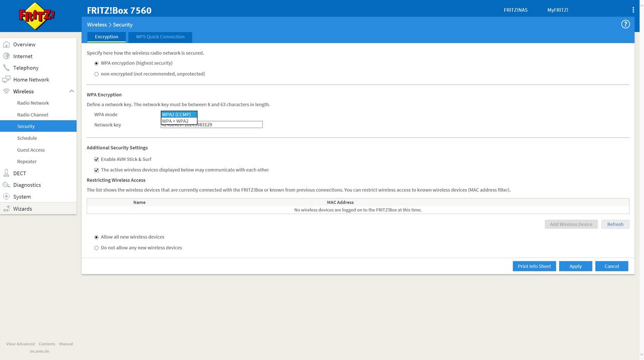This screenshot has width=644, height=360.
Task: Click the Wizards icon
Action: pos(7,209)
